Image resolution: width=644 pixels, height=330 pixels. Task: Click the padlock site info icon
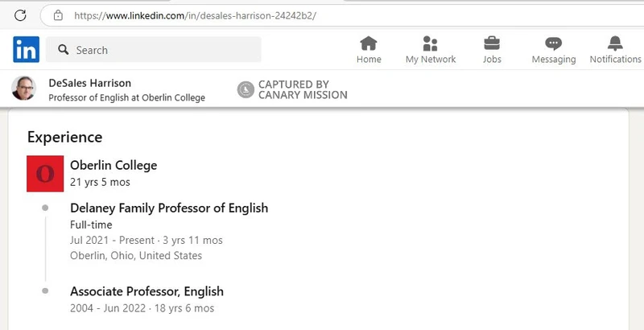[x=58, y=15]
